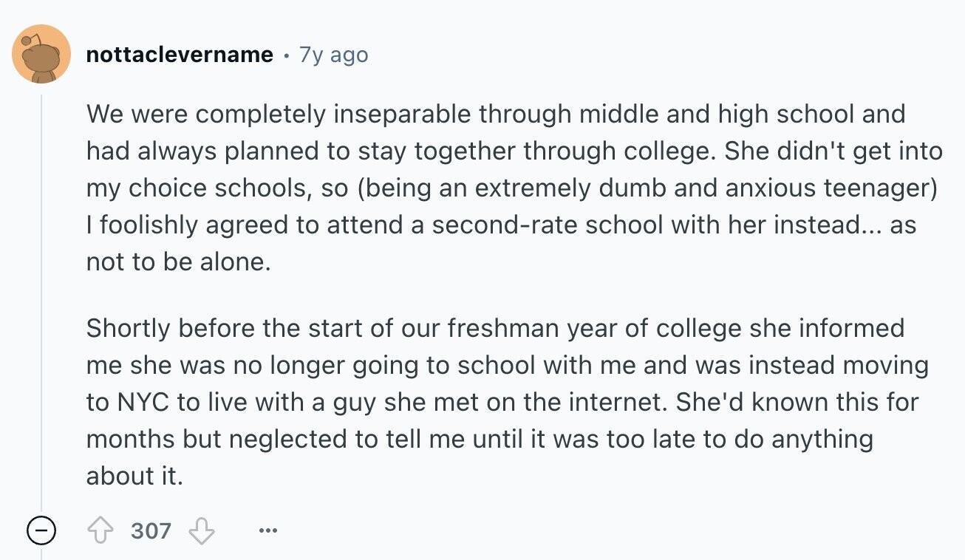Image resolution: width=965 pixels, height=560 pixels.
Task: Click the line 'not to be alone.'
Action: 179,262
